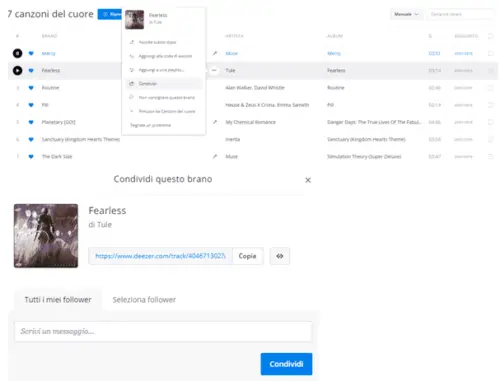Sort by the AGGIUNTO column header

(x=466, y=36)
